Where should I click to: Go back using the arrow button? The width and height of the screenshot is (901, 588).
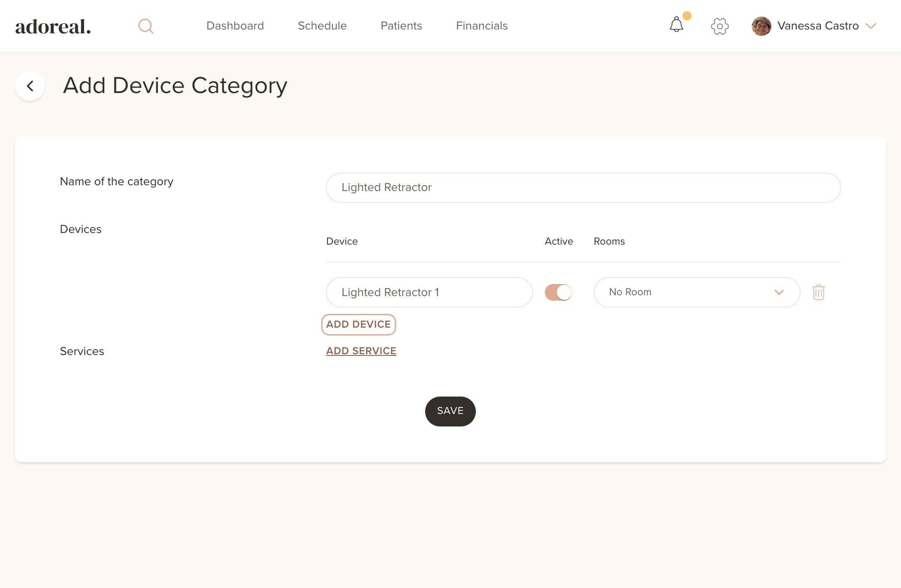coord(30,86)
